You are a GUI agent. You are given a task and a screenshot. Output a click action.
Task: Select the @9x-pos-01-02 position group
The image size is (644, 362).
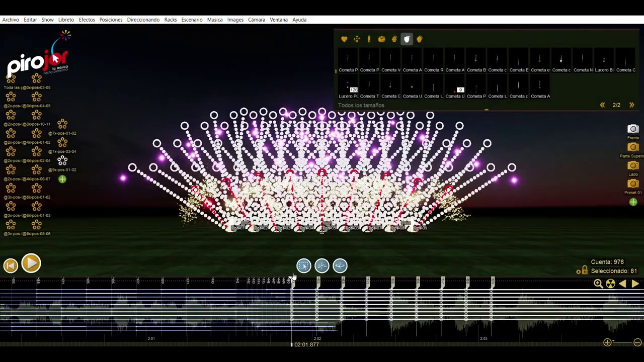62,161
